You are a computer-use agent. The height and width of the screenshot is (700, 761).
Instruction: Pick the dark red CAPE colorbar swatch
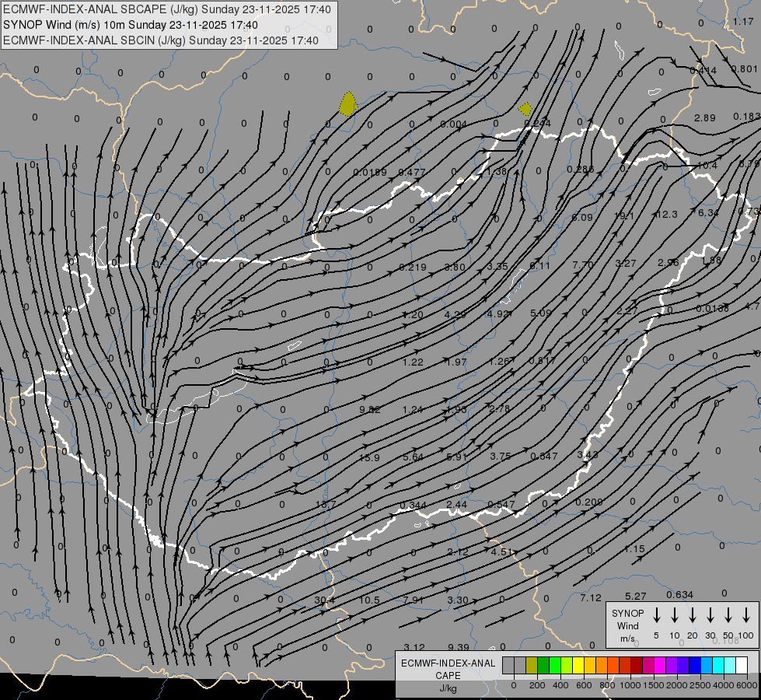637,665
